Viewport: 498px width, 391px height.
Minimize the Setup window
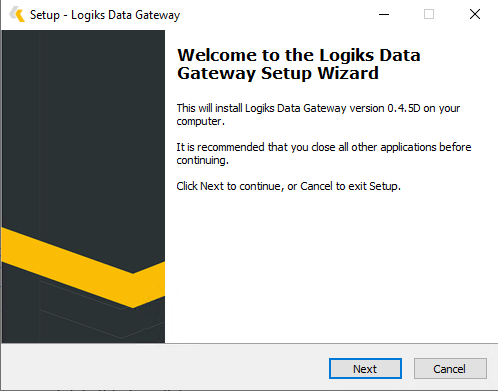click(384, 14)
